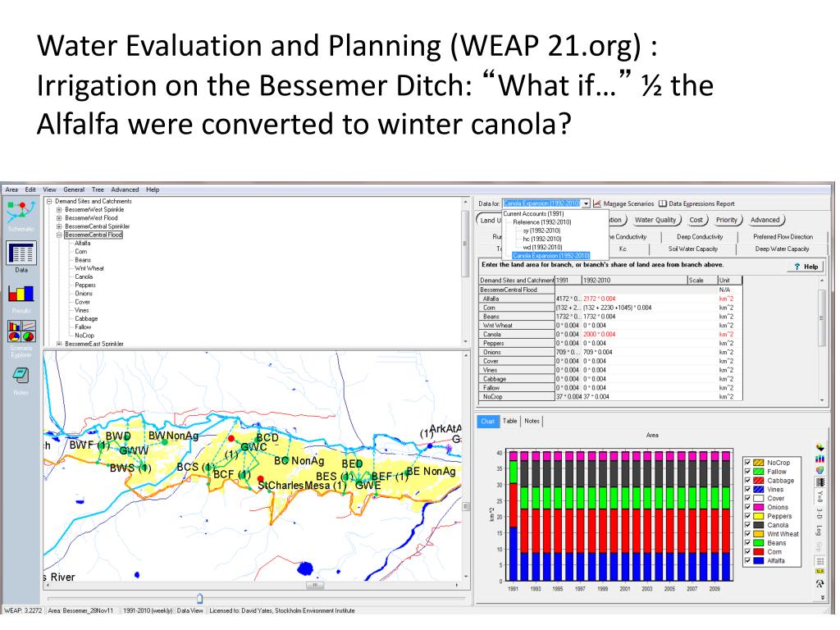Toggle the Log scale option
840x630 pixels.
(819, 531)
